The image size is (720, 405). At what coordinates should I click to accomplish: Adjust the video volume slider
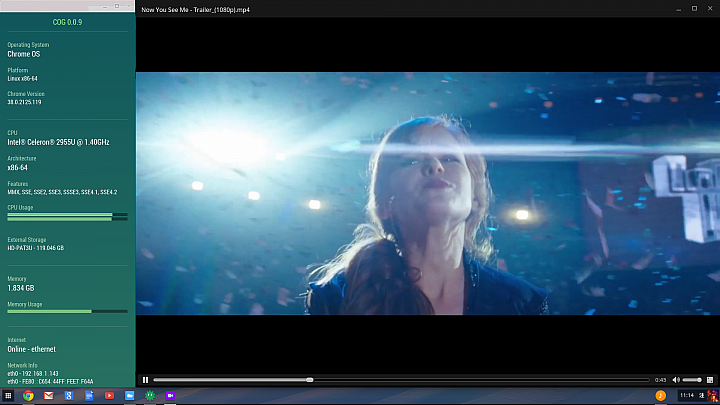[692, 380]
